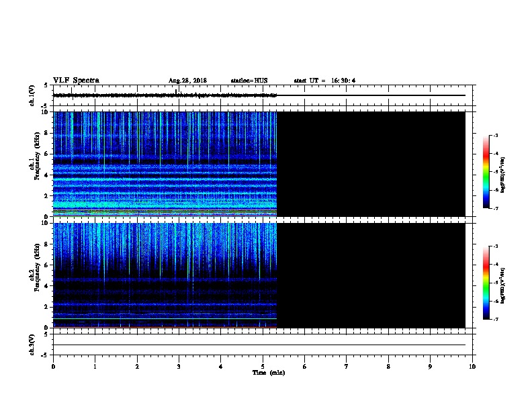Click the "station=HUS" header label
The image size is (532, 411).
point(249,81)
